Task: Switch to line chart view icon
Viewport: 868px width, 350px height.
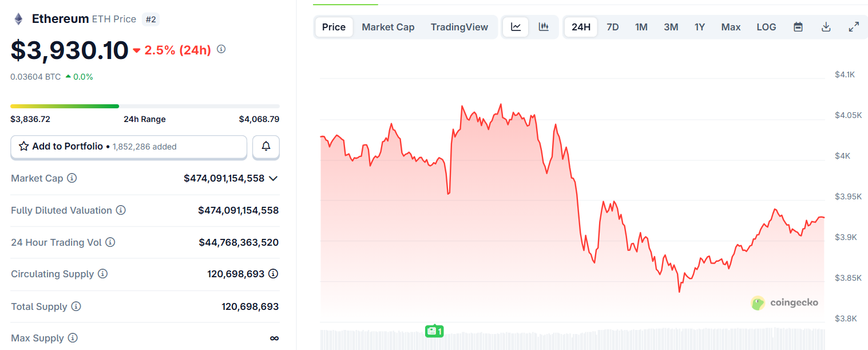Action: (516, 27)
